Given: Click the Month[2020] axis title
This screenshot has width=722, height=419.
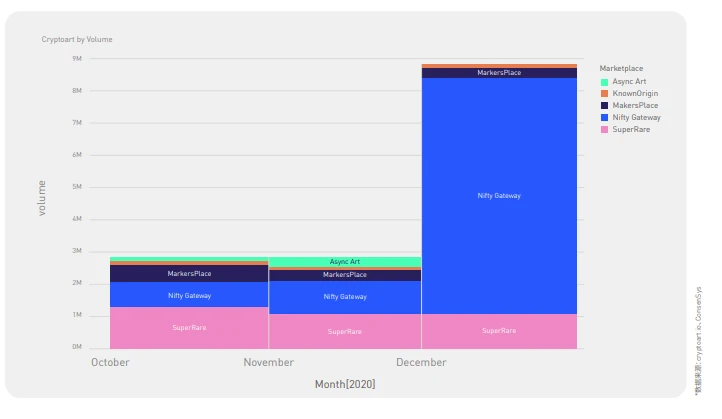Looking at the screenshot, I should (345, 384).
